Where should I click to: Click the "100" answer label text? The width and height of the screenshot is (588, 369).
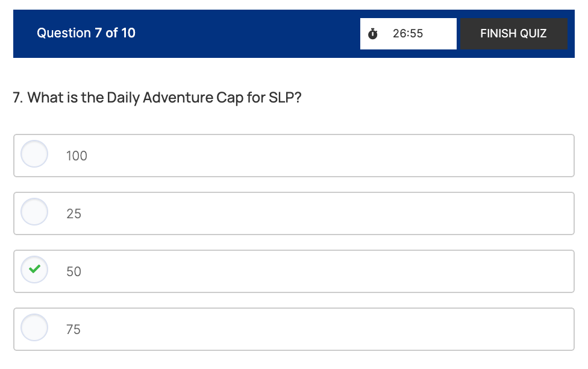[77, 156]
